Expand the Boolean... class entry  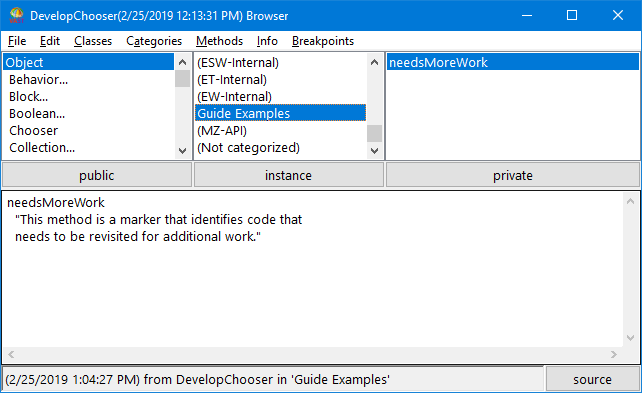click(37, 113)
